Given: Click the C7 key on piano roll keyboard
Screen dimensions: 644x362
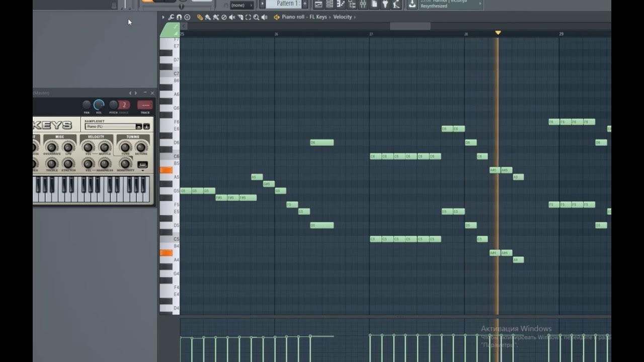Looking at the screenshot, I should [x=170, y=74].
